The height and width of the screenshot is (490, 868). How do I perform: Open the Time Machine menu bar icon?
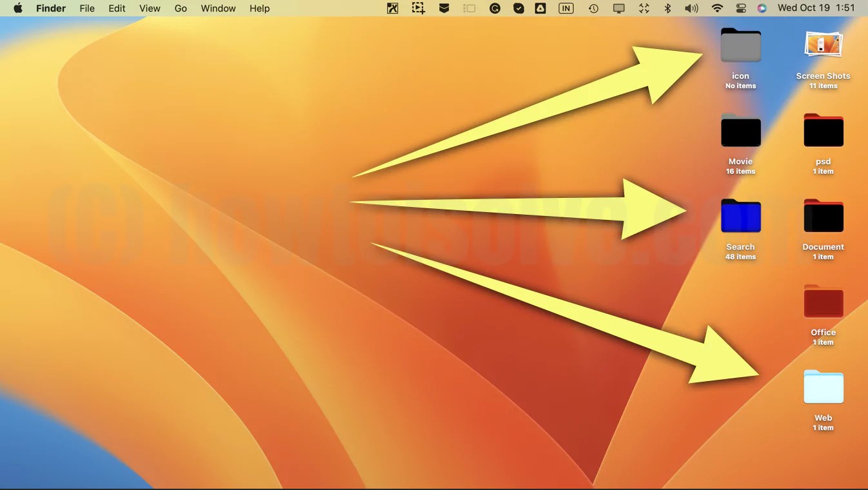593,8
